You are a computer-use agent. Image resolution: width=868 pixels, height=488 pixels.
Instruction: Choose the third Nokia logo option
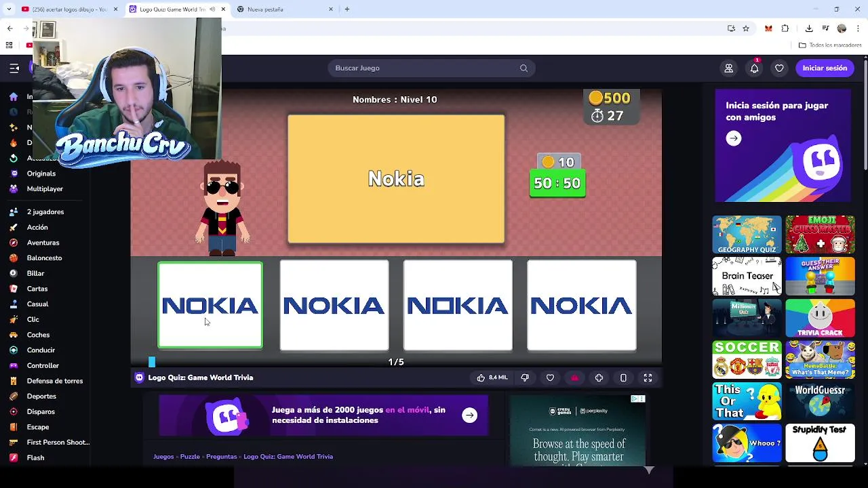(x=458, y=305)
